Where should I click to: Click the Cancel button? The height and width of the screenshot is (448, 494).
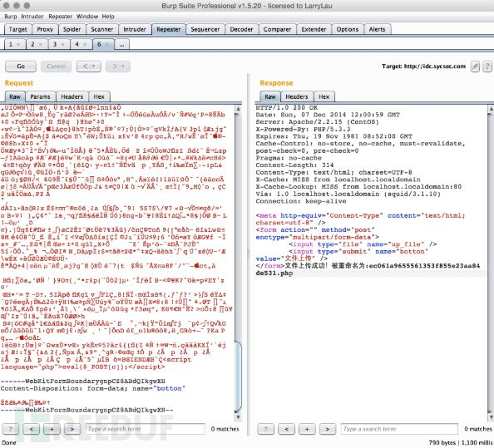click(56, 66)
